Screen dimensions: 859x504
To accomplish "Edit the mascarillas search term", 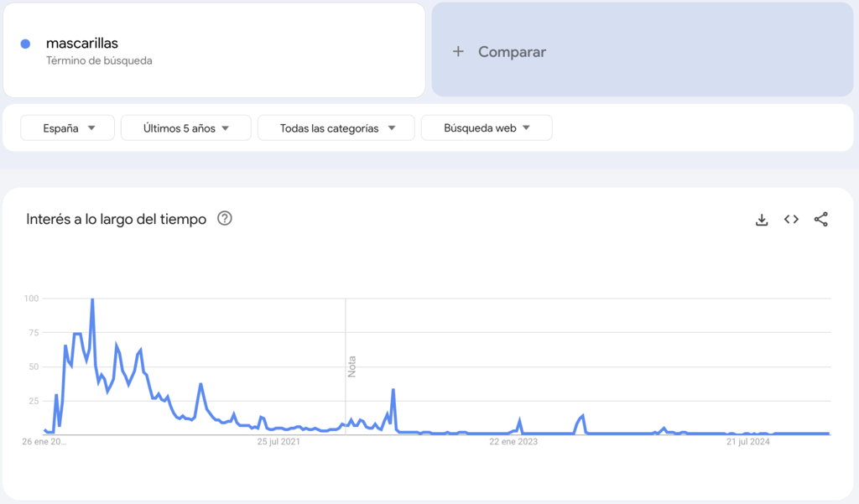I will 82,43.
